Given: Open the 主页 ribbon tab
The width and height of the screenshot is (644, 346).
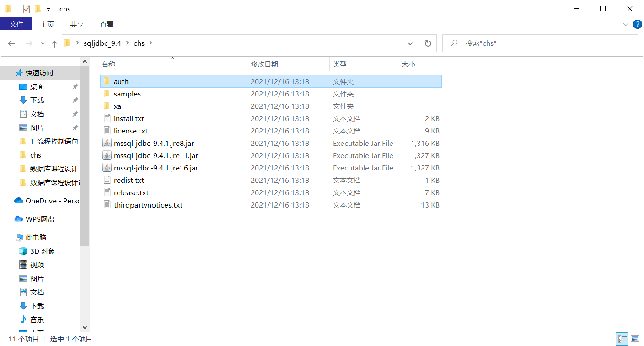Looking at the screenshot, I should pos(47,24).
